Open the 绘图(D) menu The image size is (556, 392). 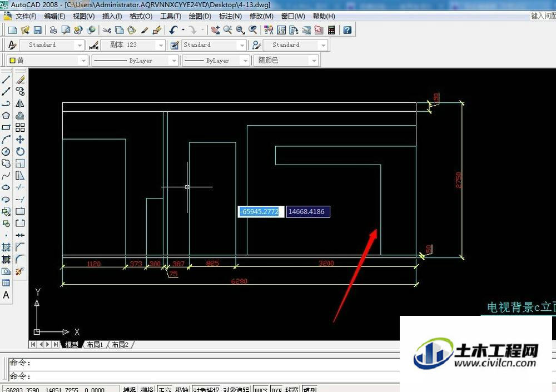(x=200, y=16)
